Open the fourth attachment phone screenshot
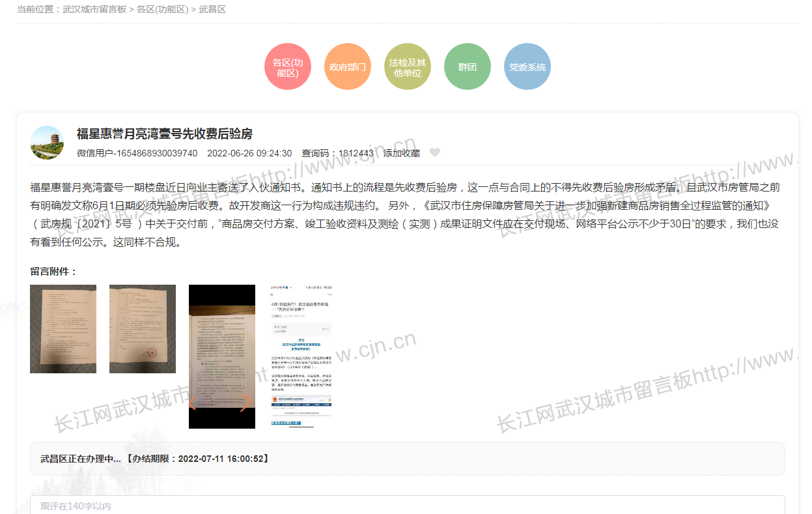The image size is (812, 514). tap(301, 356)
